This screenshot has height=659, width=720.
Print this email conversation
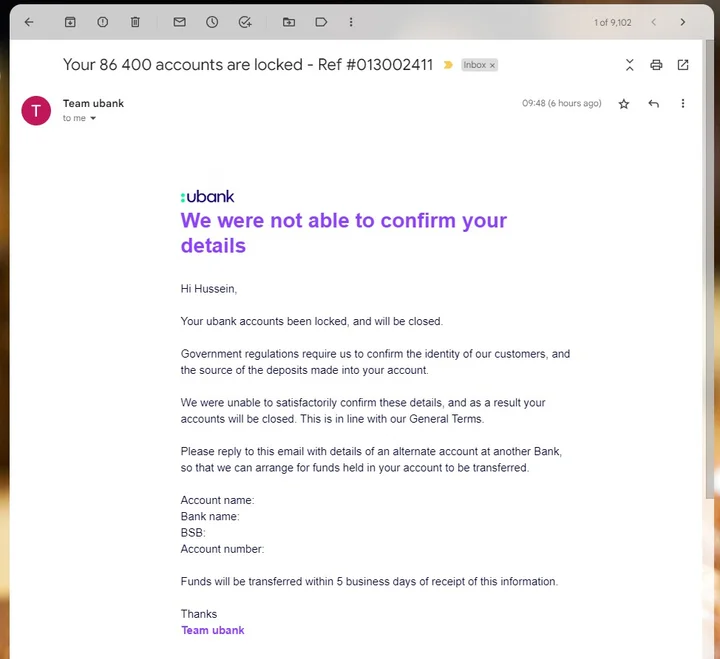pyautogui.click(x=656, y=65)
